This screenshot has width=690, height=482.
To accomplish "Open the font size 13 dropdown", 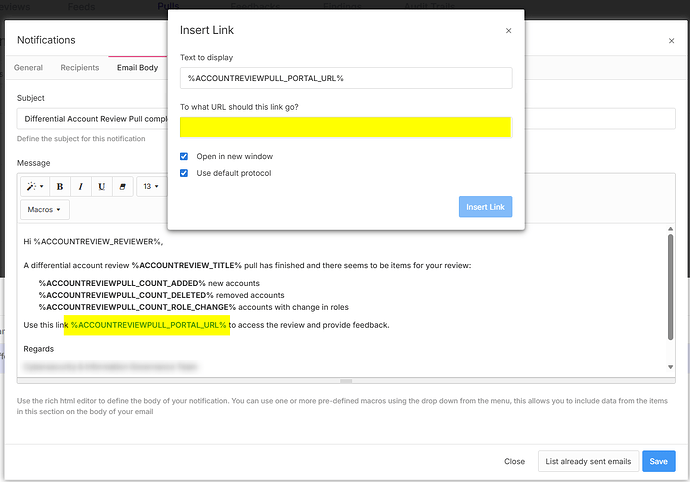I will (x=151, y=187).
